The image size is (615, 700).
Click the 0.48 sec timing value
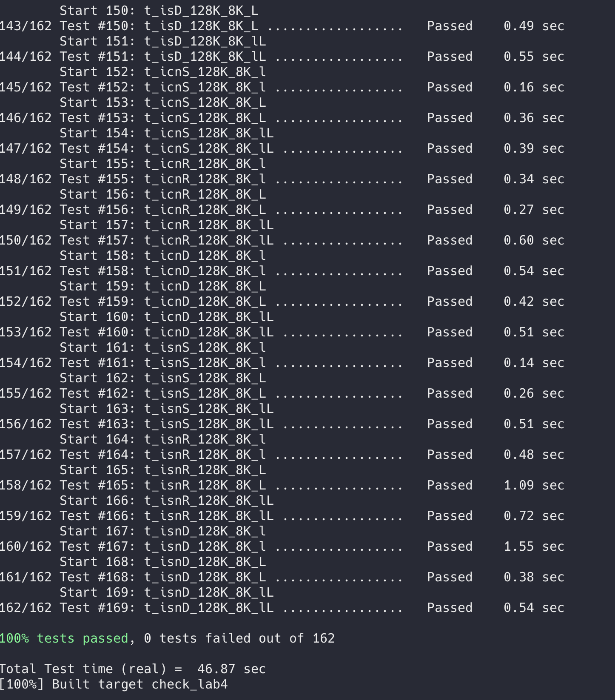(x=534, y=455)
